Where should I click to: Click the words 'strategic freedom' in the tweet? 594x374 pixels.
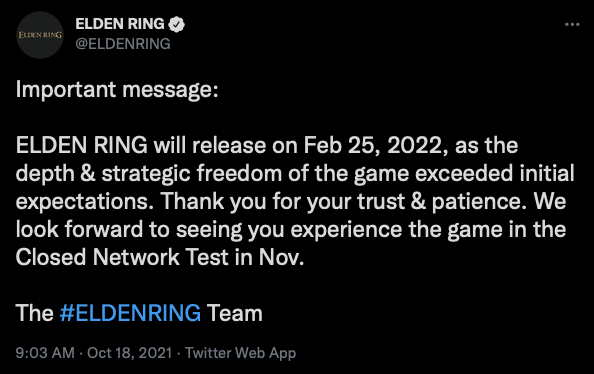tap(191, 174)
